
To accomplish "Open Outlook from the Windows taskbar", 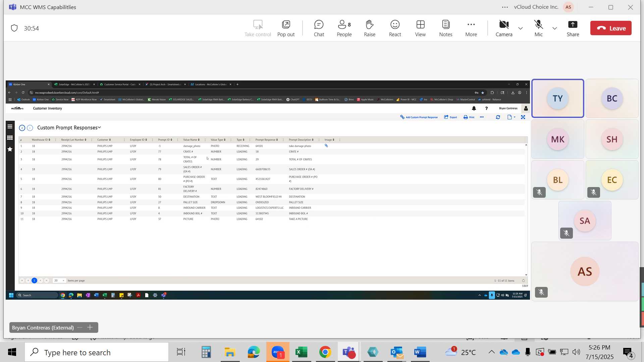I will point(396,352).
